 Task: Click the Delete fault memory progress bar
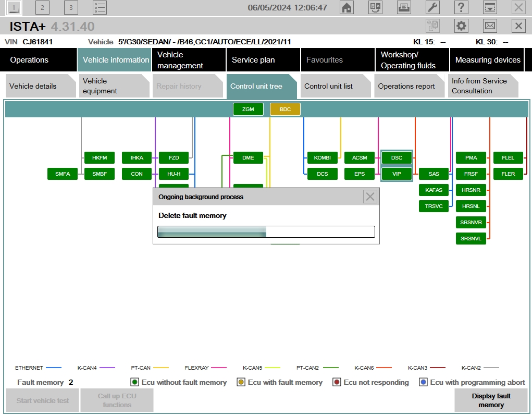pyautogui.click(x=266, y=231)
